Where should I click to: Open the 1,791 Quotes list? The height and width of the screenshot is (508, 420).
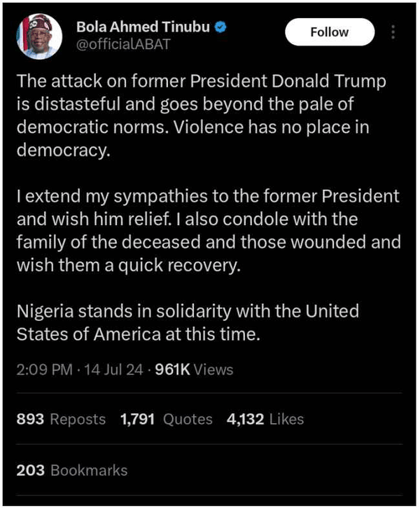pyautogui.click(x=167, y=419)
